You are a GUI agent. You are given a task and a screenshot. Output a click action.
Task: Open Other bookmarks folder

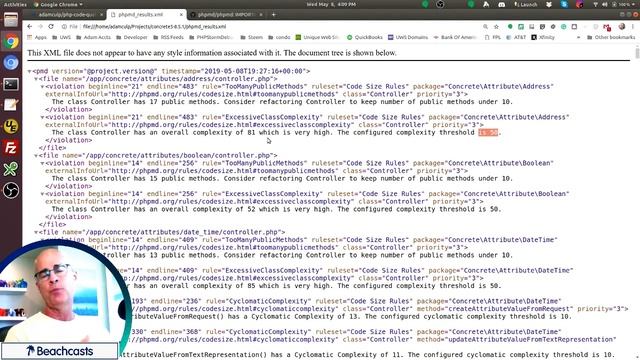click(x=611, y=37)
